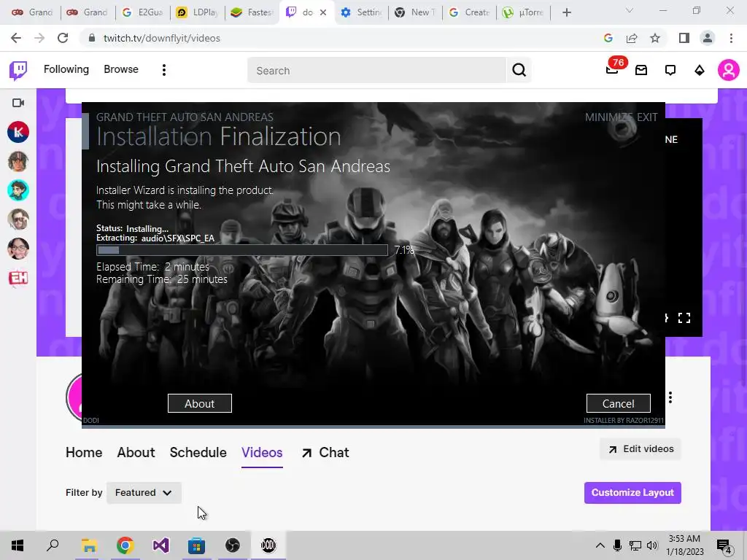The image size is (747, 560).
Task: Switch to the µTorrent browser tab
Action: (524, 13)
